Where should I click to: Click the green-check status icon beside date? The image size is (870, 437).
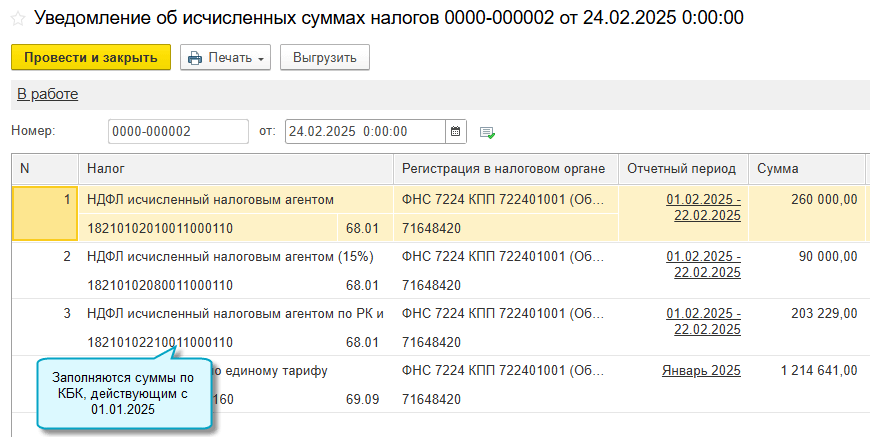pyautogui.click(x=487, y=132)
